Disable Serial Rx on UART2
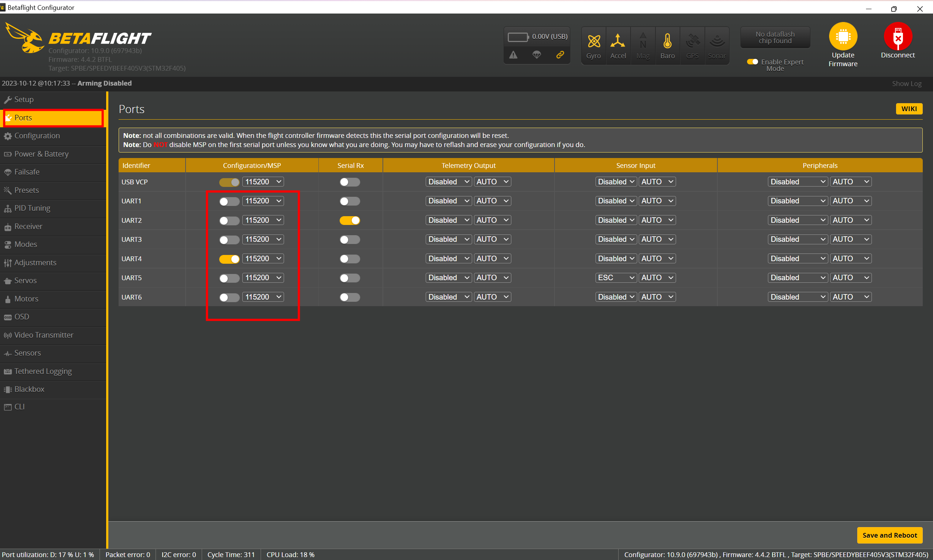933x560 pixels. click(x=350, y=220)
